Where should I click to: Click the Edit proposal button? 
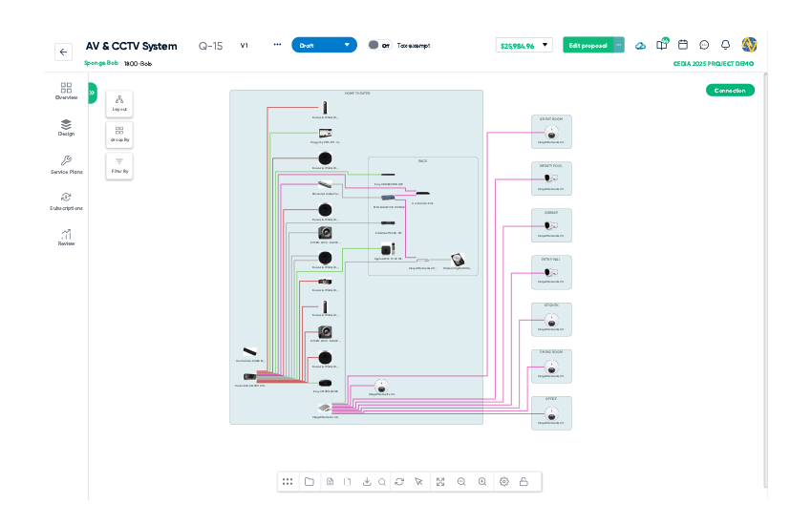tap(587, 45)
